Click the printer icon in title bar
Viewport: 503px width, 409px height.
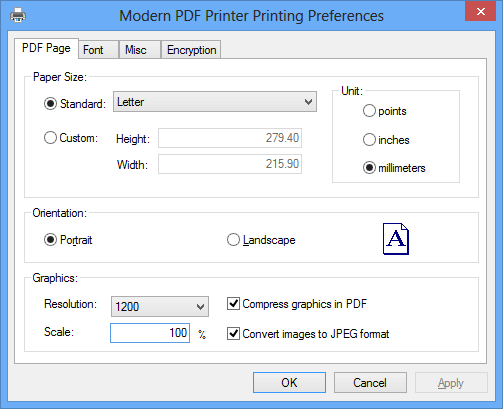(18, 15)
